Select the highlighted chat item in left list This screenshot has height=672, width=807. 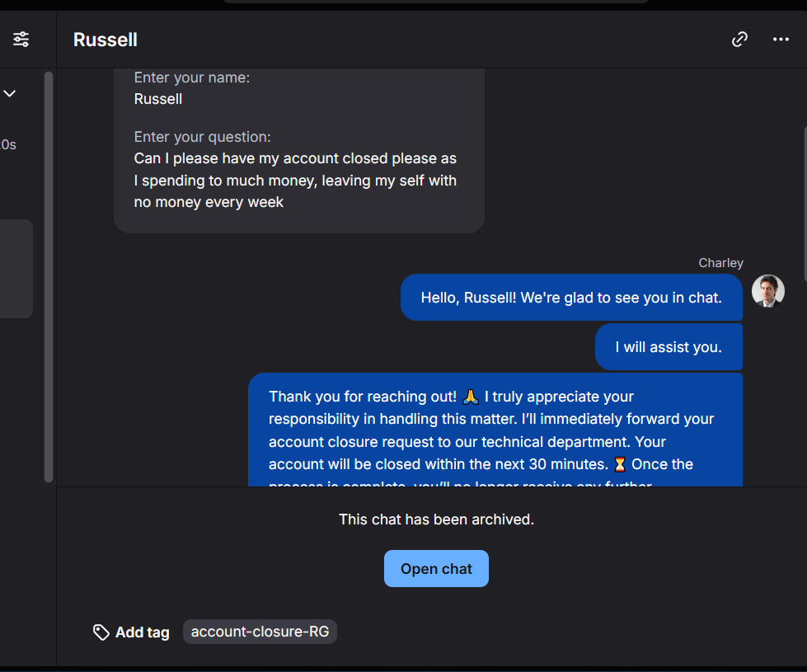point(16,268)
